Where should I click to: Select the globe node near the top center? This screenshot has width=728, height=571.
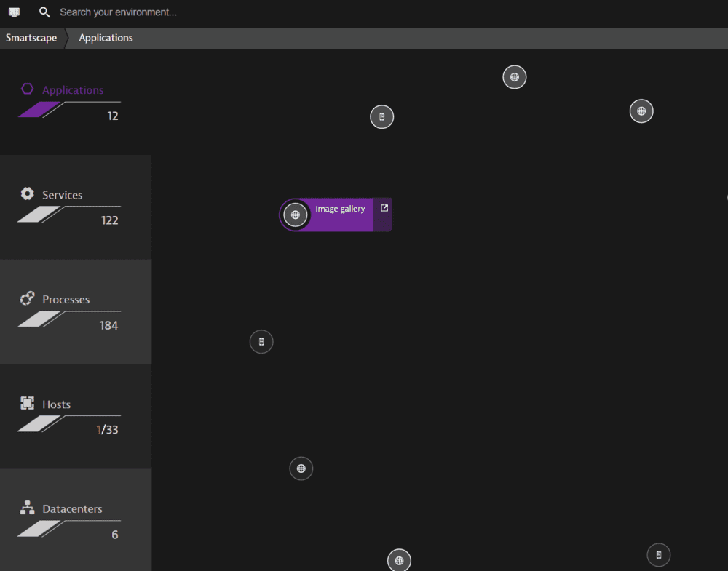pos(515,76)
